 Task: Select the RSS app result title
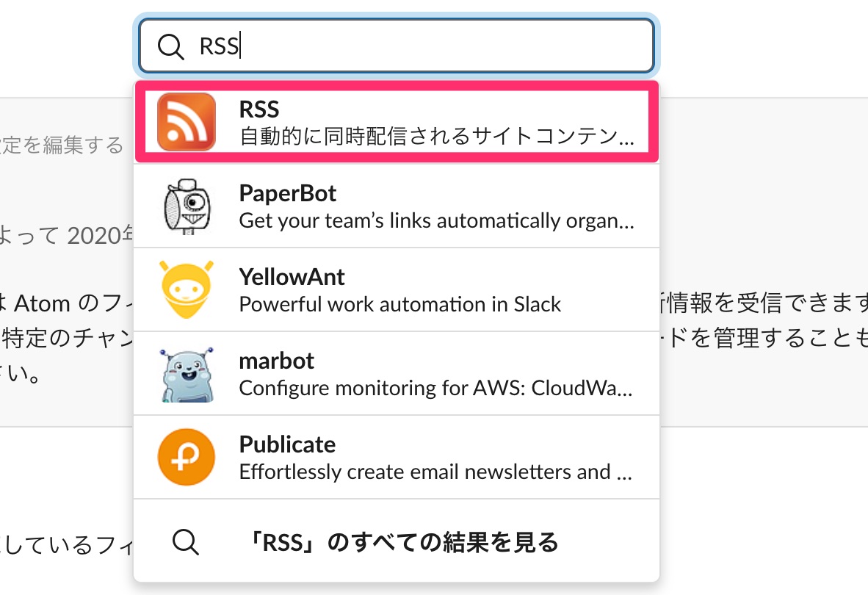point(259,109)
